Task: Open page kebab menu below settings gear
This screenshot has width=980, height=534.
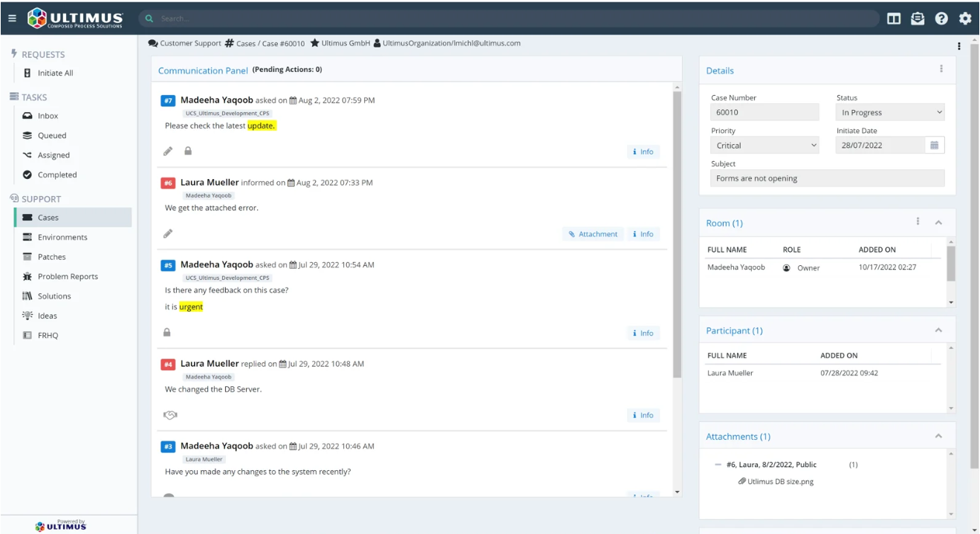Action: pyautogui.click(x=959, y=46)
